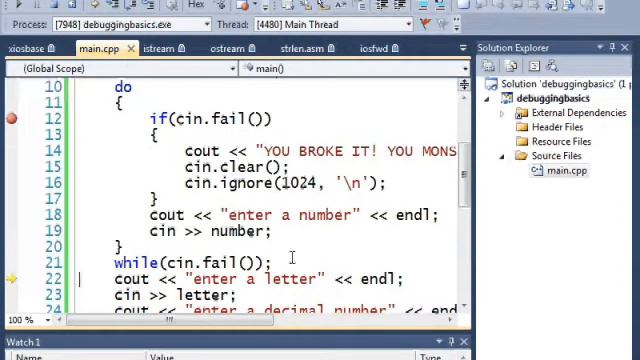The width and height of the screenshot is (640, 360).
Task: Switch to the strlen.asm tab
Action: coord(307,49)
